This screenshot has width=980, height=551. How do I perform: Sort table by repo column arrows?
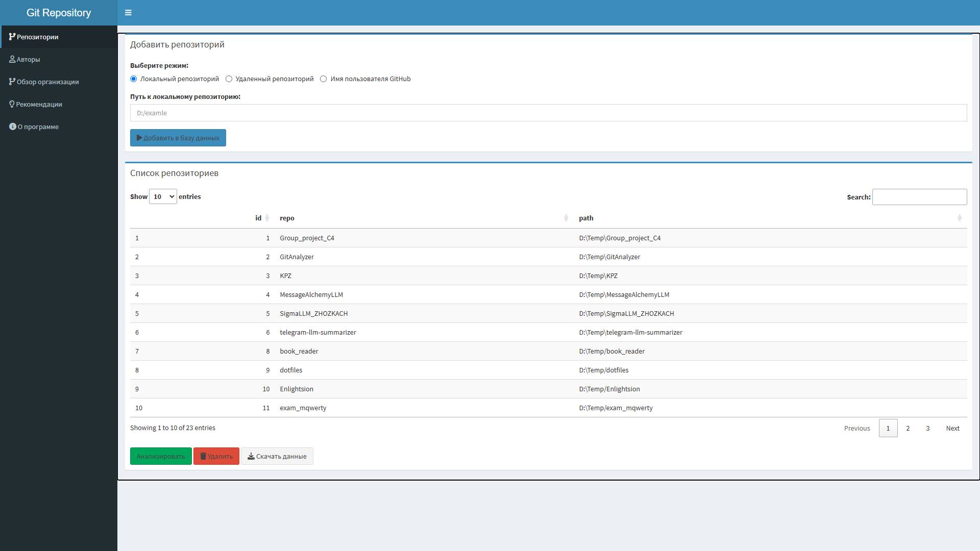pyautogui.click(x=566, y=218)
